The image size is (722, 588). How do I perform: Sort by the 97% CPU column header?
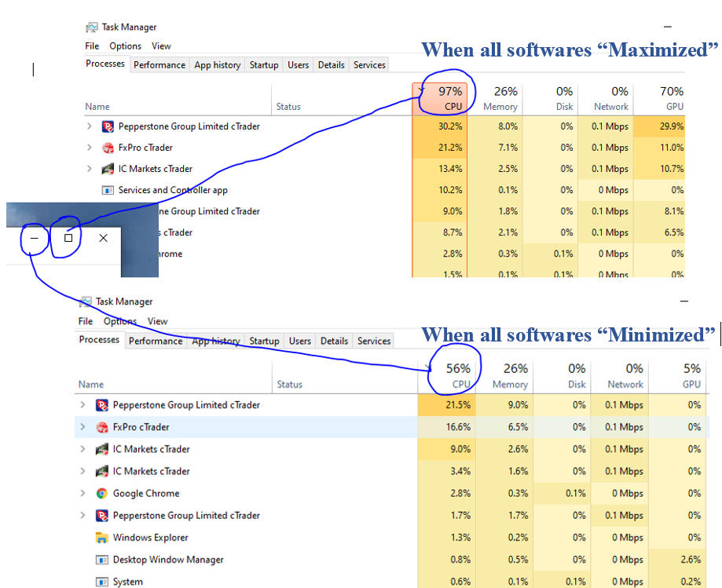coord(440,98)
